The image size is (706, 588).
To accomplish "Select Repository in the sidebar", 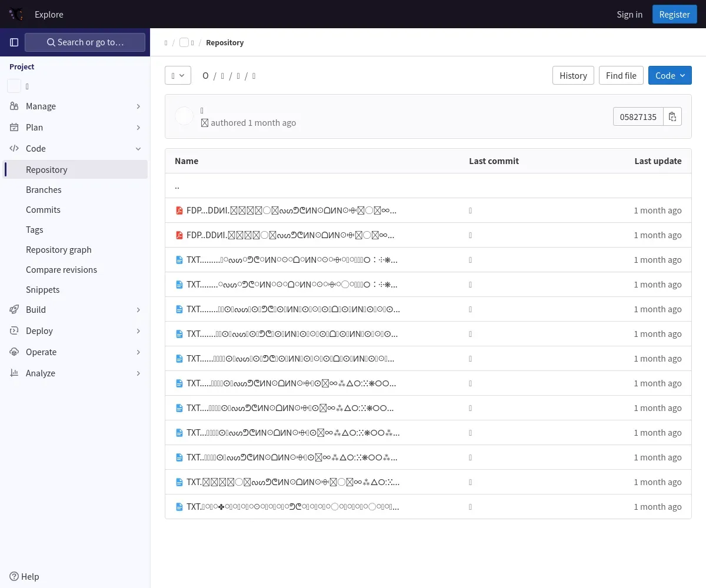I will [x=75, y=169].
